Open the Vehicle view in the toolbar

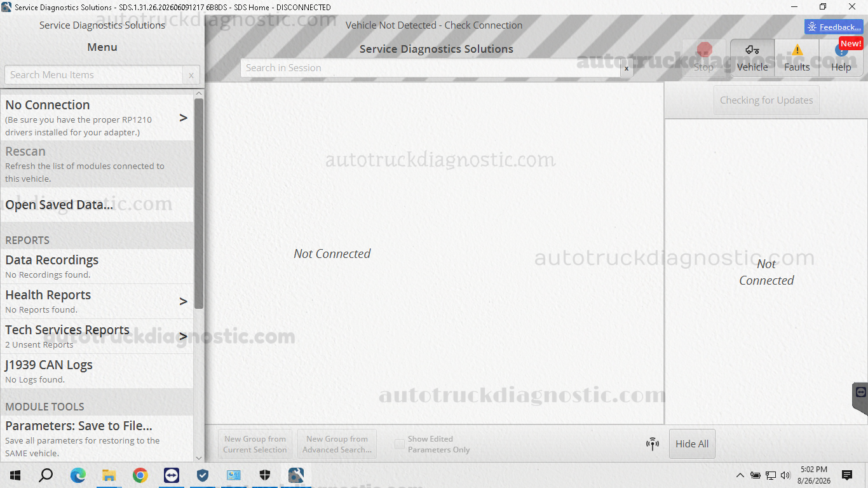click(752, 58)
